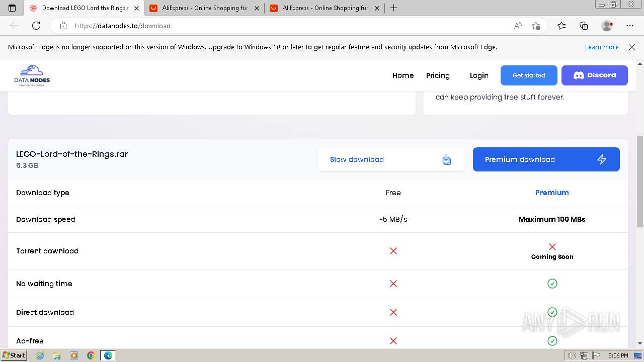Refresh the page with reload icon
Image resolution: width=644 pixels, height=362 pixels.
pyautogui.click(x=36, y=26)
